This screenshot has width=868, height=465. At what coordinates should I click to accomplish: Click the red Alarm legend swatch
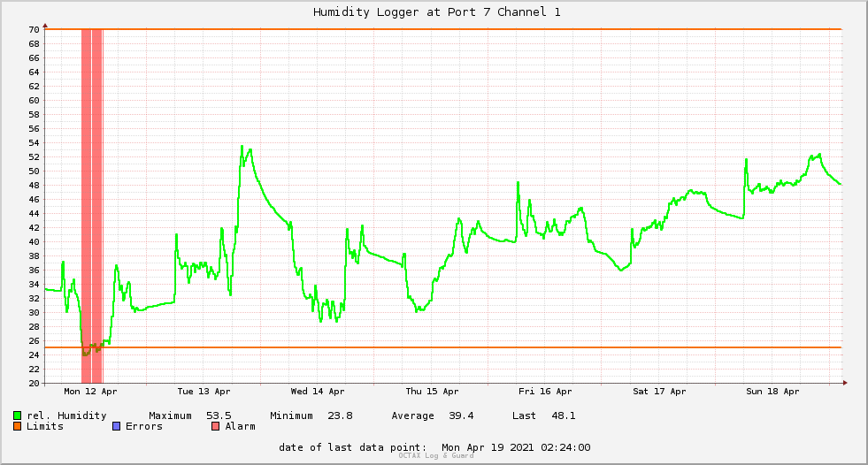215,426
